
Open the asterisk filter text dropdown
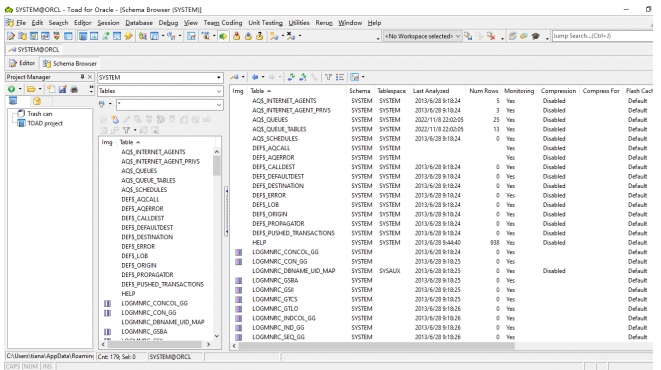(x=218, y=105)
